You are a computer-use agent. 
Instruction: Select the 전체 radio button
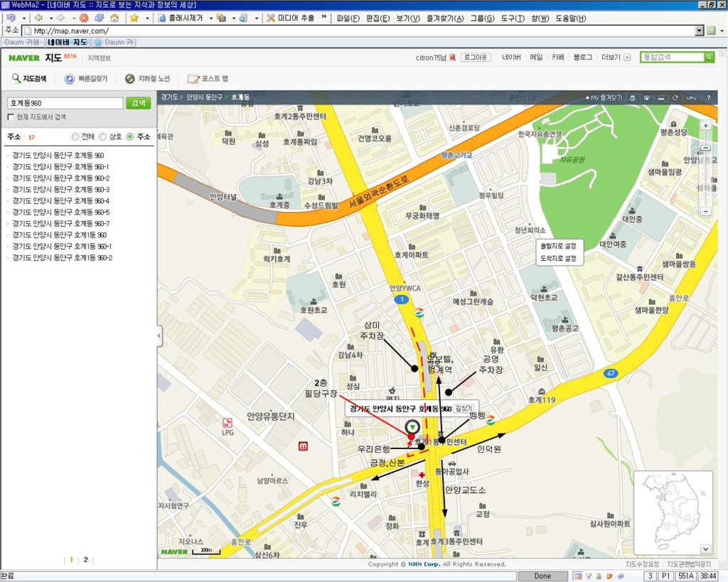click(x=75, y=136)
